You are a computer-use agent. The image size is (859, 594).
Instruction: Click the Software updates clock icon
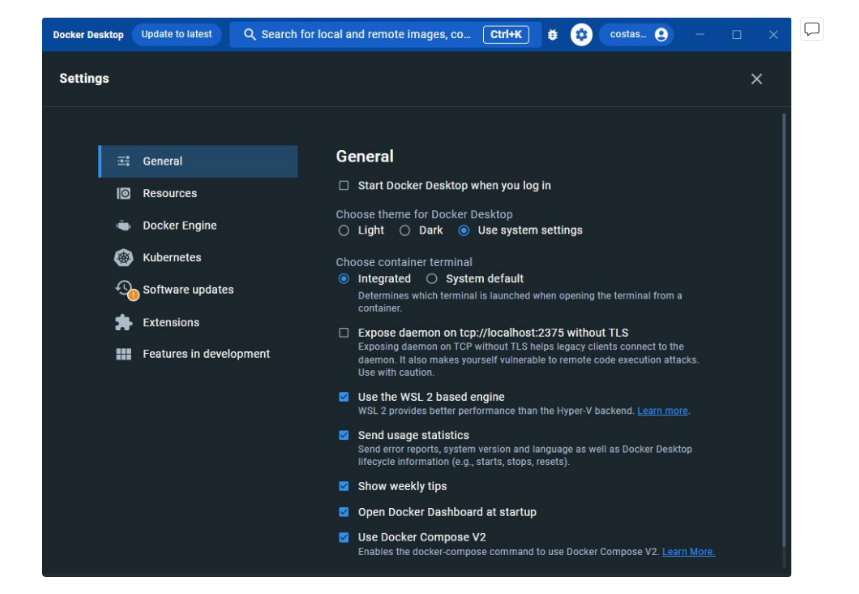125,289
